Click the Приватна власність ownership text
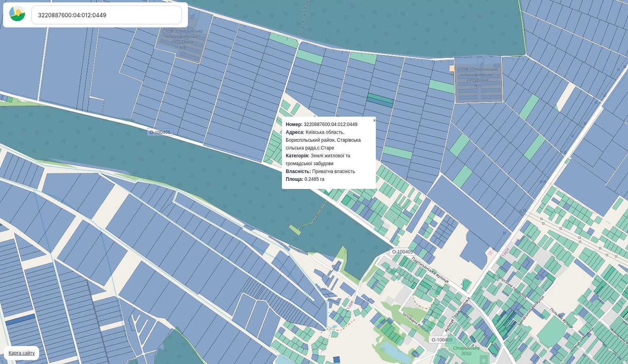 click(333, 171)
